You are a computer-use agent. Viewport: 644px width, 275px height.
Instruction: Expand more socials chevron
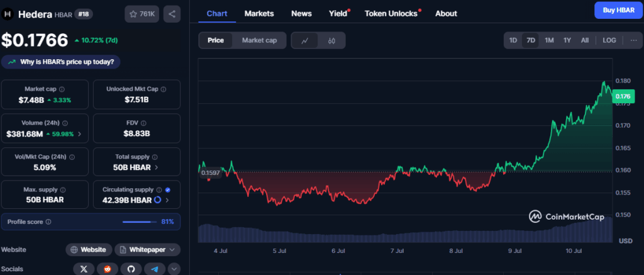point(174,269)
